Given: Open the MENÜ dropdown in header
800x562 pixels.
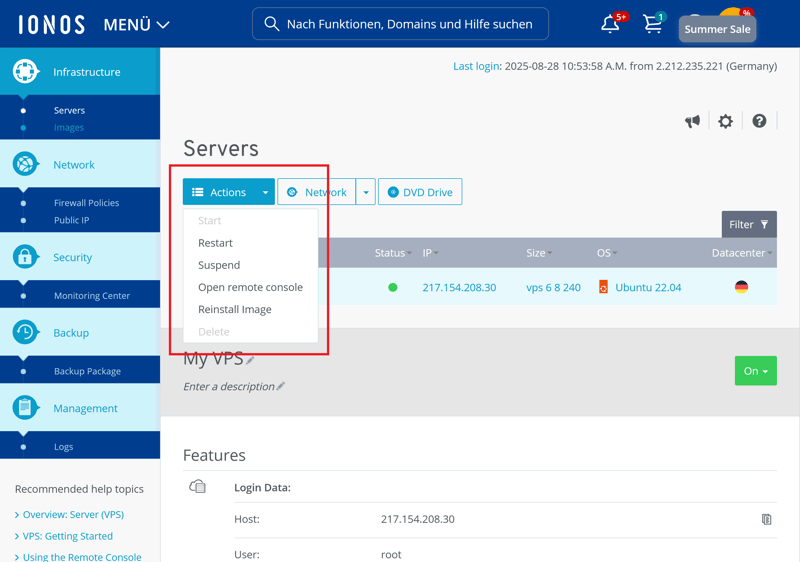Looking at the screenshot, I should (136, 24).
